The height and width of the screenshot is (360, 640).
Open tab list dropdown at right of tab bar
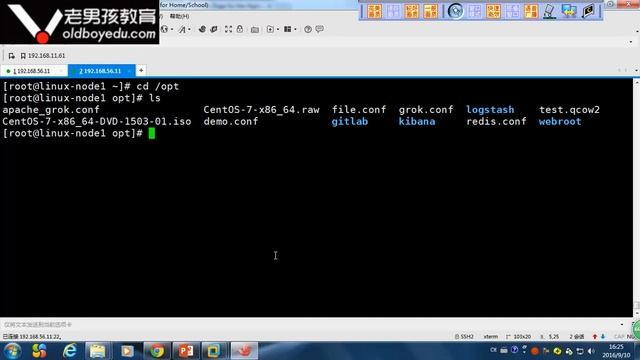pos(636,71)
